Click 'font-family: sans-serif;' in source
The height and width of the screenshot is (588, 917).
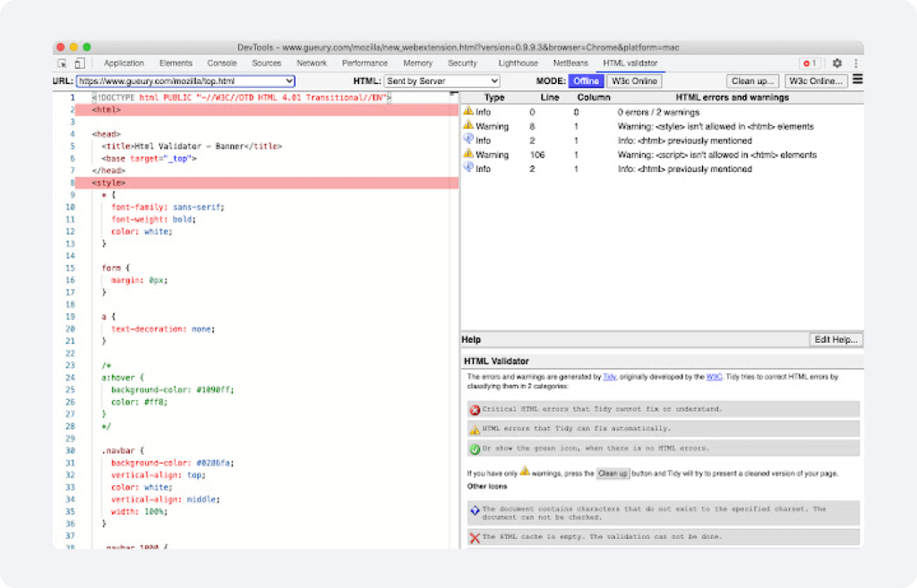pyautogui.click(x=167, y=208)
